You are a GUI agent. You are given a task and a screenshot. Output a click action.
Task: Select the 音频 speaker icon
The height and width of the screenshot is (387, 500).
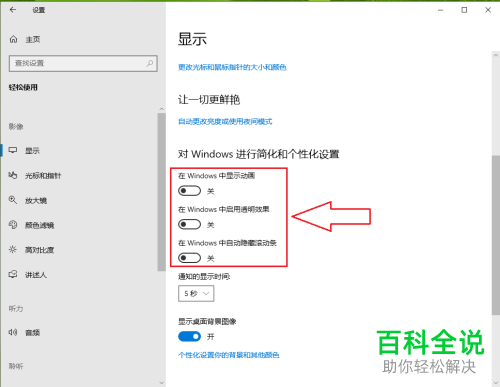[13, 332]
